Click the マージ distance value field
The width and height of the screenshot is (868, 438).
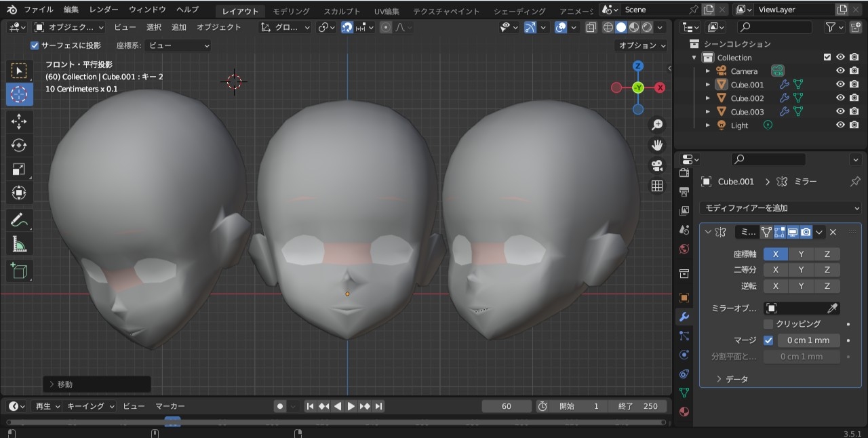click(808, 340)
